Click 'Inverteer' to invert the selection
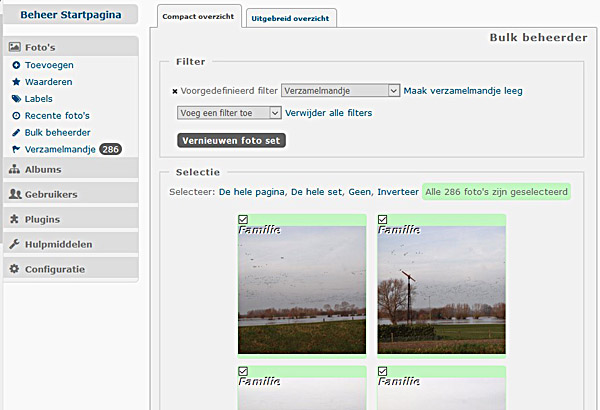Image resolution: width=600 pixels, height=410 pixels. click(x=398, y=192)
